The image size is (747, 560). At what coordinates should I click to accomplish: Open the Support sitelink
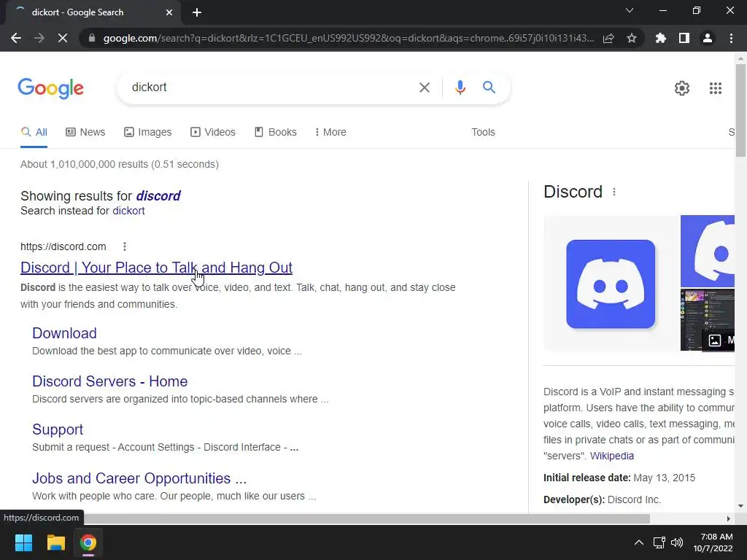(58, 429)
